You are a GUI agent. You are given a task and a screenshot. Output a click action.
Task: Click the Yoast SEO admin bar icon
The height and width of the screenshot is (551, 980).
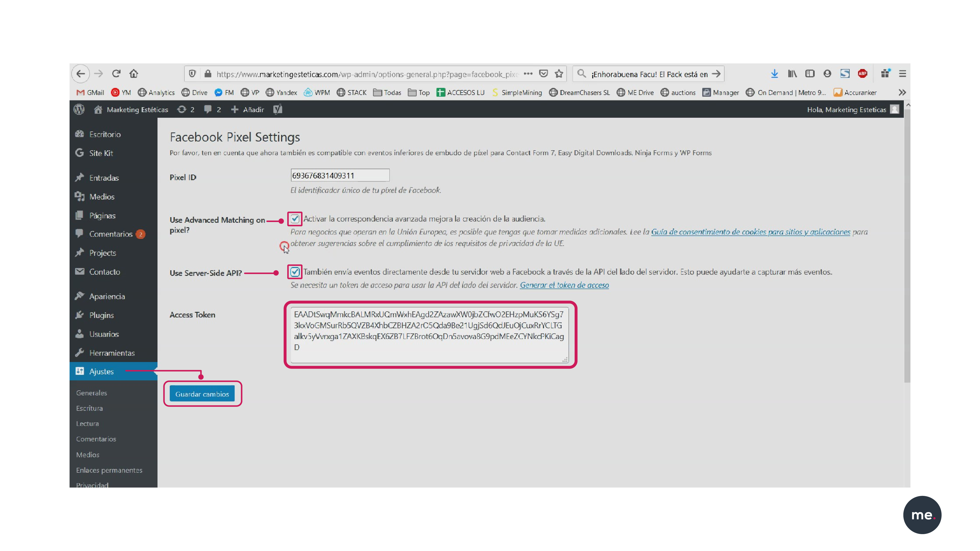(x=278, y=109)
